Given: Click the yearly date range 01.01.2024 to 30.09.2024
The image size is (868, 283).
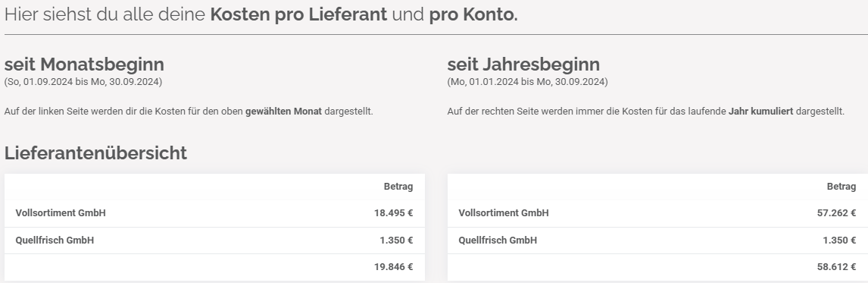Looking at the screenshot, I should tap(528, 82).
